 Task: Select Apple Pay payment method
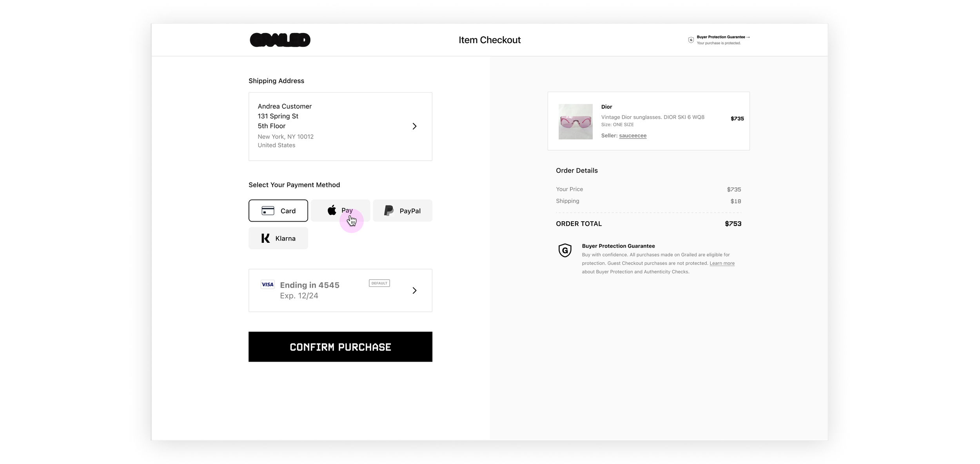[x=340, y=211]
